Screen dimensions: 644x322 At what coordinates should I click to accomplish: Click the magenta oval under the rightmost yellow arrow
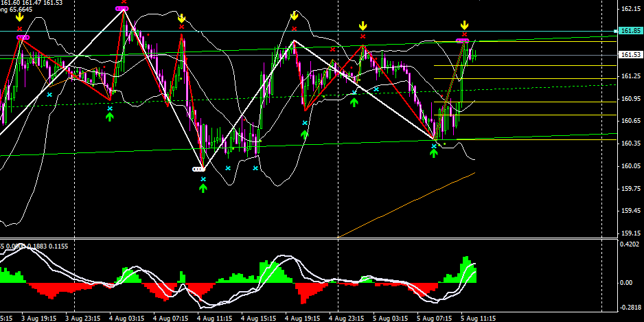click(463, 41)
